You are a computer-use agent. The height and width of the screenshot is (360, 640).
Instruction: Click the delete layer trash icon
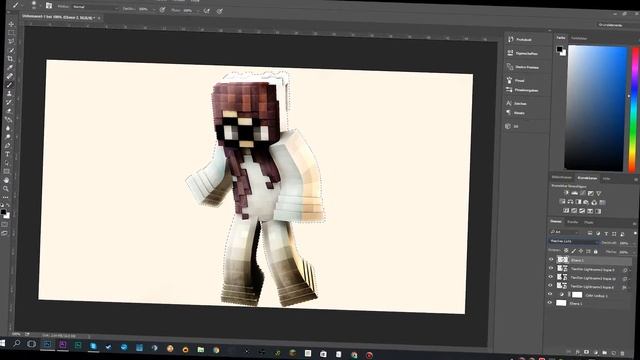622,353
